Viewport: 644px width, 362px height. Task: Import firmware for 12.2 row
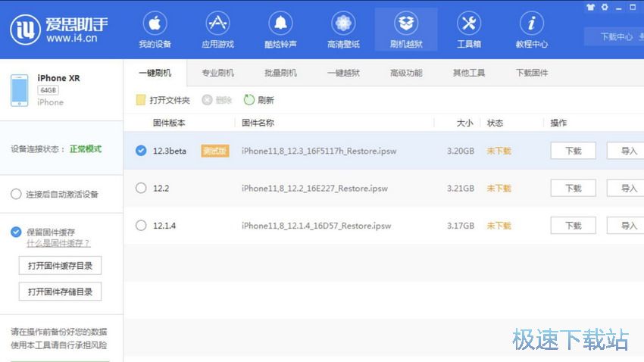click(x=627, y=188)
